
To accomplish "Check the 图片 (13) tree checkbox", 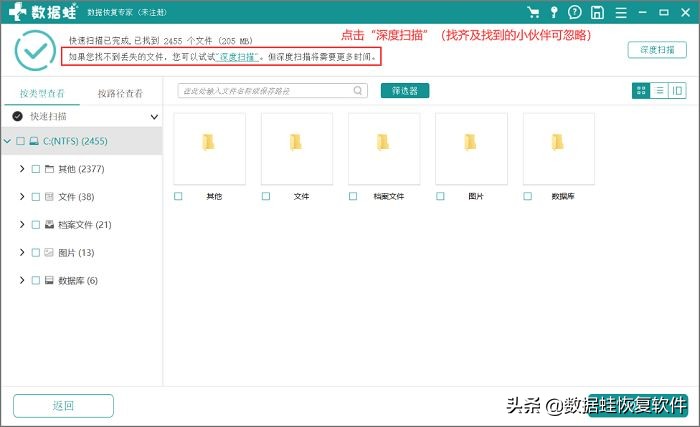I will pos(36,252).
